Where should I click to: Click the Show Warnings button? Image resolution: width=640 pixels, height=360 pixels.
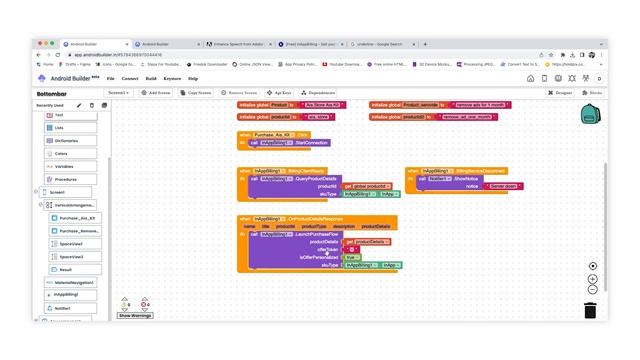click(135, 316)
